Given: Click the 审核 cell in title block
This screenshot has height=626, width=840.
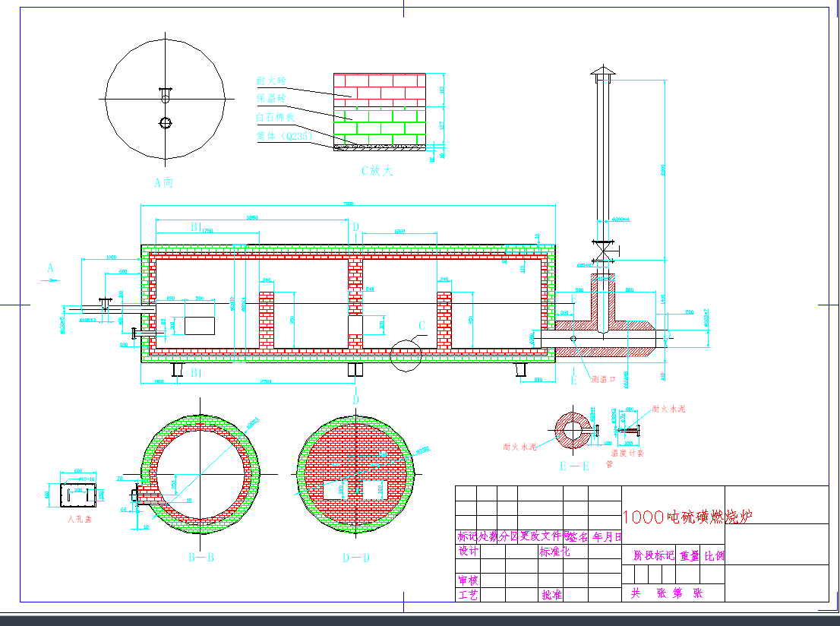Looking at the screenshot, I should pos(469,580).
